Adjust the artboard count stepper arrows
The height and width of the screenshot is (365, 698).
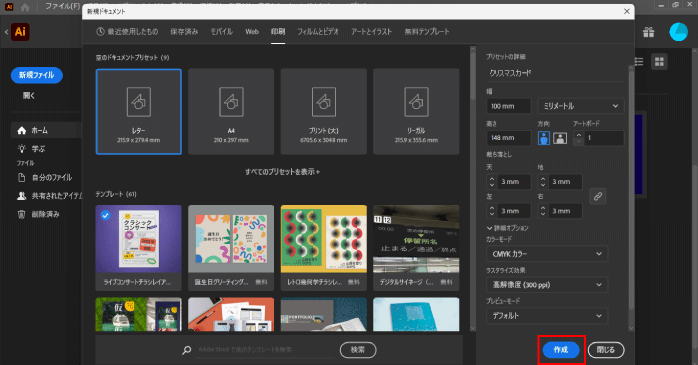(578, 138)
